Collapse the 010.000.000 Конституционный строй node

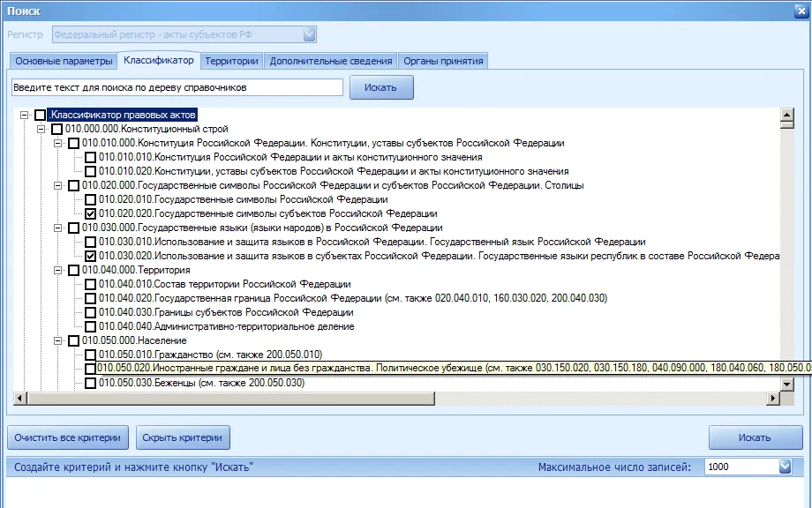pyautogui.click(x=41, y=129)
